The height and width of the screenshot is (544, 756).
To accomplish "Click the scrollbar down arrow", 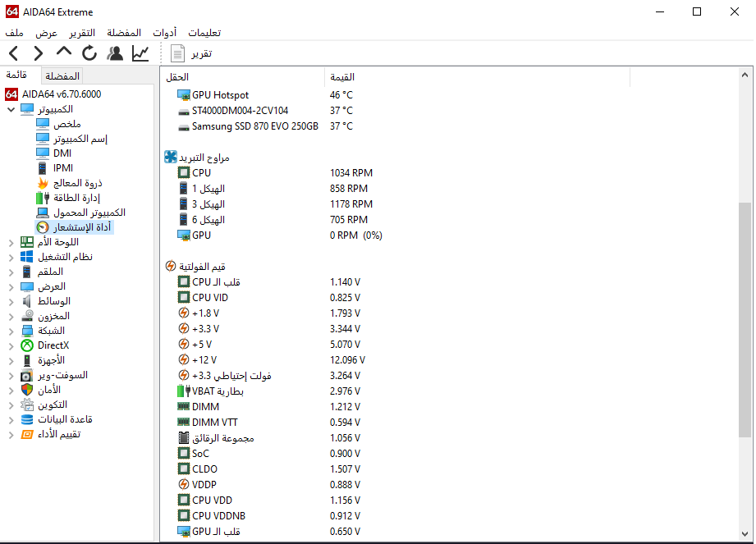I will click(745, 534).
